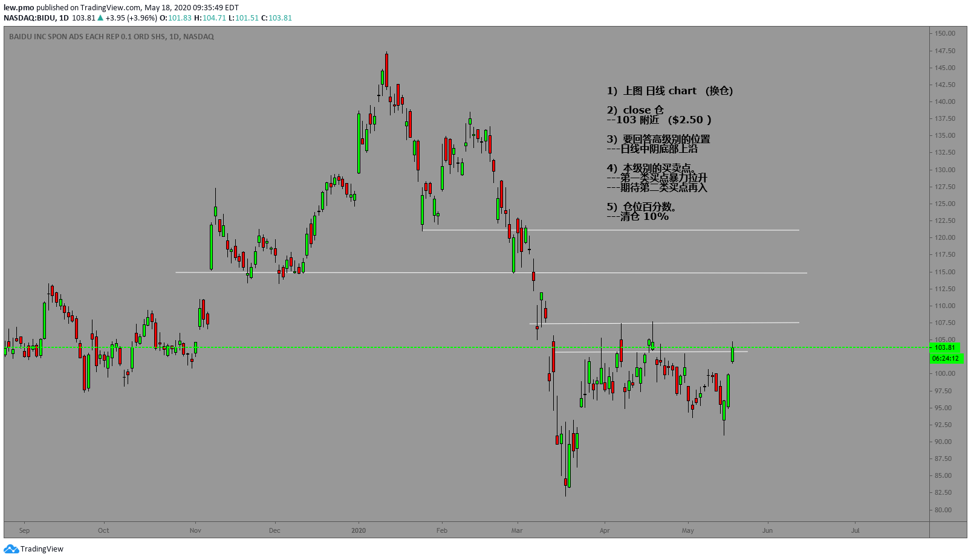Click annotation '4) 本级别的买卖点'
This screenshot has height=560, width=971.
click(x=651, y=168)
